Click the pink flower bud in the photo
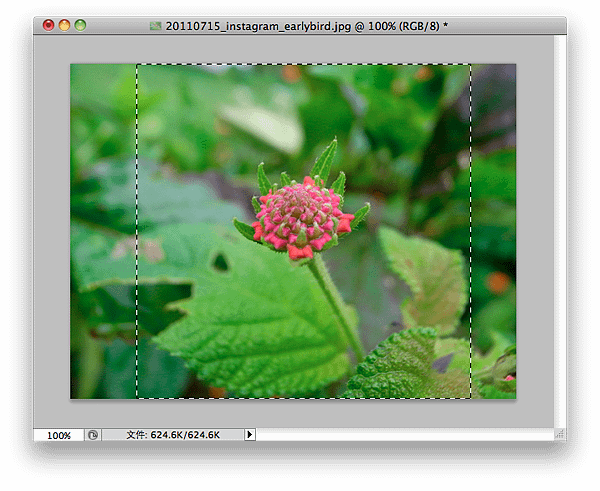The width and height of the screenshot is (600, 491). 302,217
